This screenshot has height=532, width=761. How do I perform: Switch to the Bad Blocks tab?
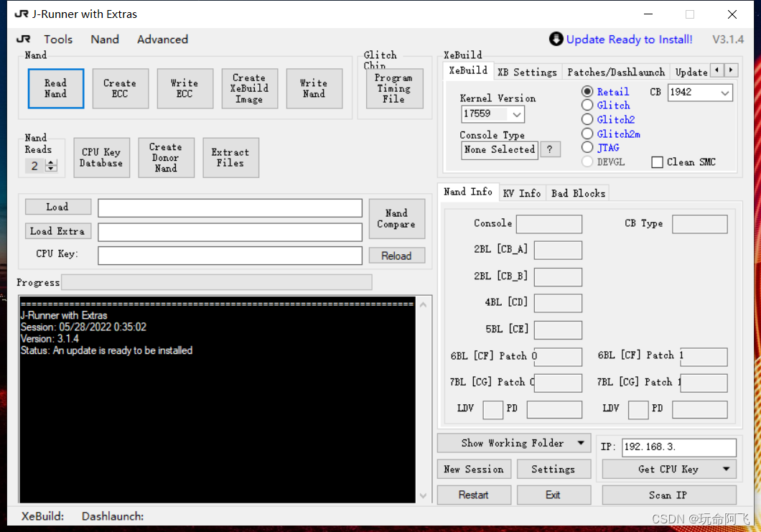point(578,193)
